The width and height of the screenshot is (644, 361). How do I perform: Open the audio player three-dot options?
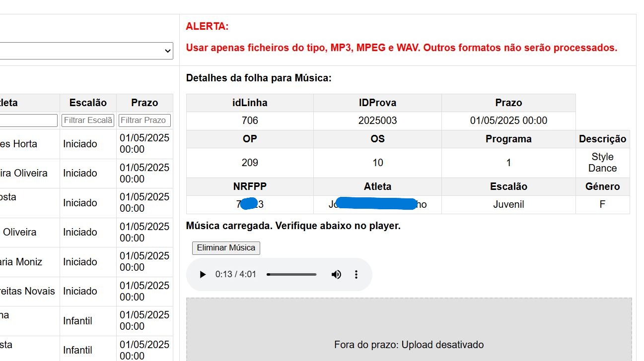[x=356, y=274]
